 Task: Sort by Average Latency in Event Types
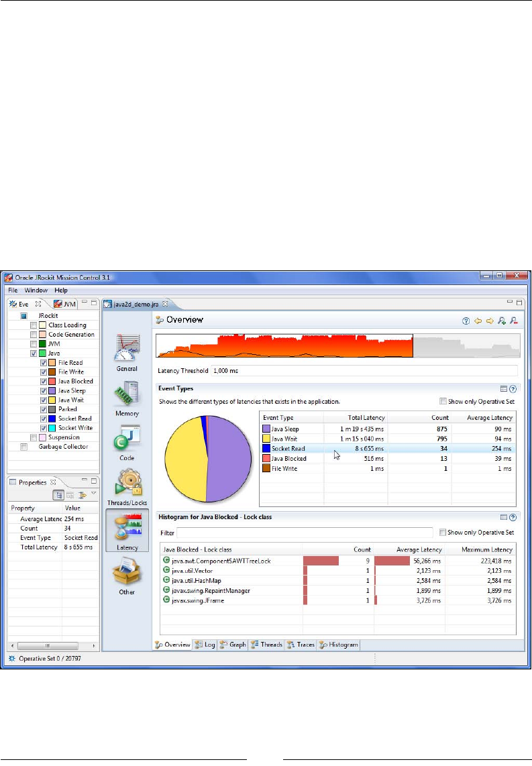[484, 418]
